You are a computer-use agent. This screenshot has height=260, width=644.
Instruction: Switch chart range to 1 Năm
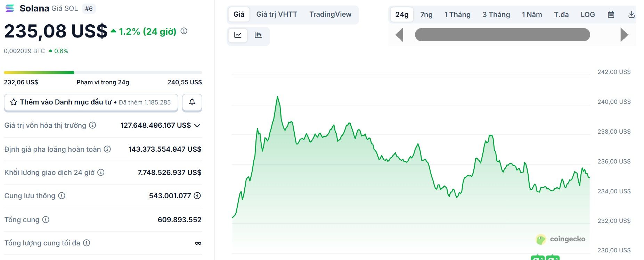tap(532, 14)
